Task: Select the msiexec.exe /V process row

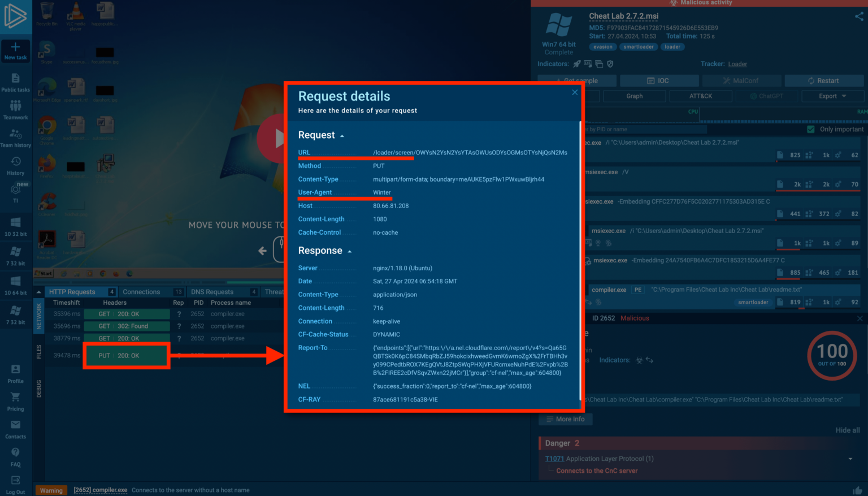Action: click(x=723, y=178)
